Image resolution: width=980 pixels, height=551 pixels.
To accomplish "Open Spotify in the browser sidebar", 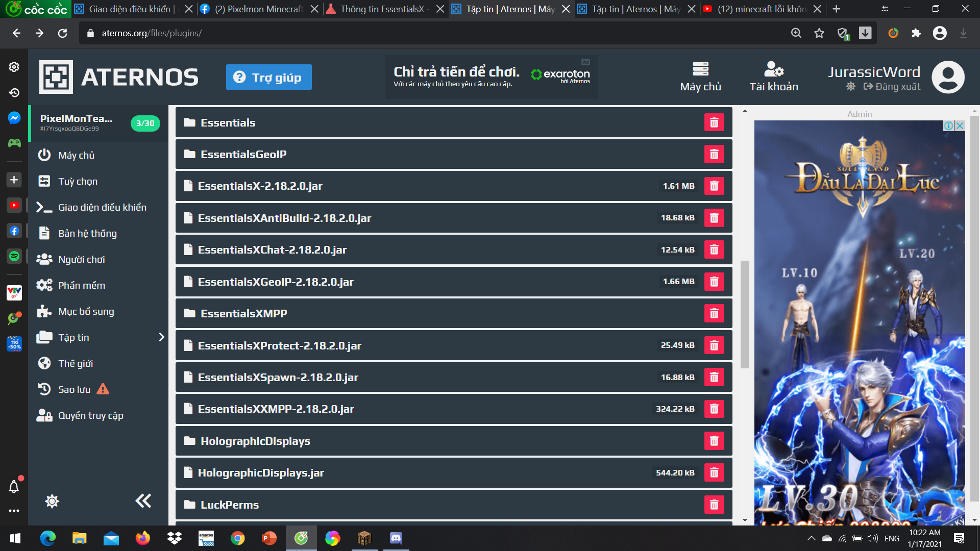I will (14, 256).
